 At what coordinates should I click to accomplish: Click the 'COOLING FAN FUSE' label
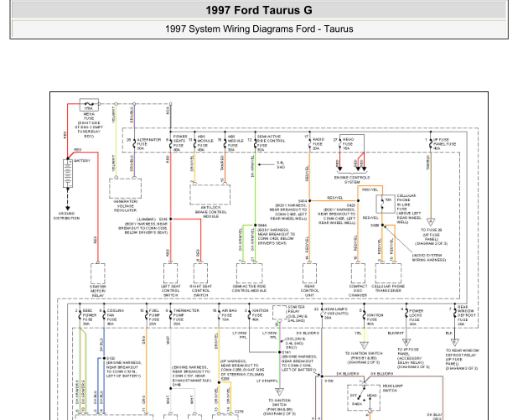115,317
